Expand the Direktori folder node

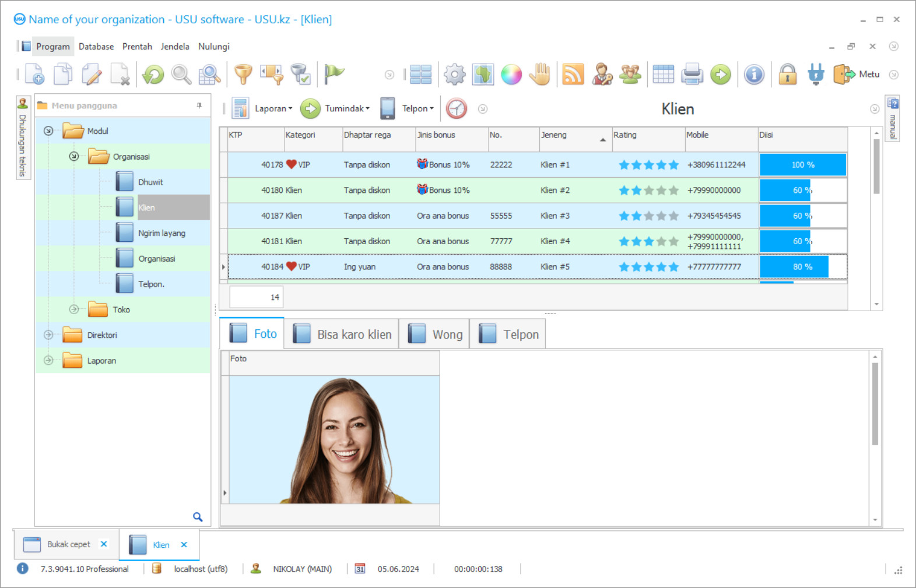coord(48,335)
